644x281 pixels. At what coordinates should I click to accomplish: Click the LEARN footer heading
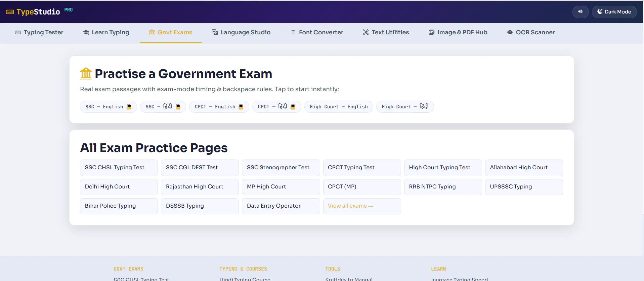pyautogui.click(x=438, y=269)
